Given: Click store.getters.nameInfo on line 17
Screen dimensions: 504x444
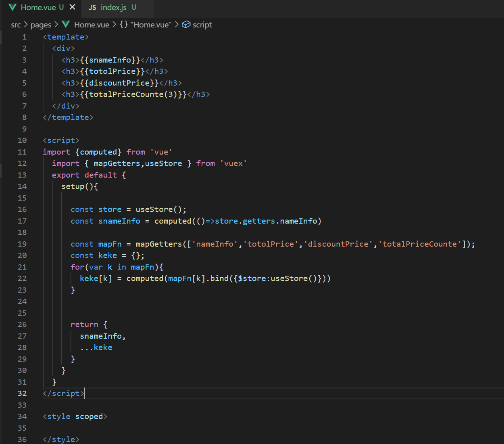Looking at the screenshot, I should (x=266, y=221).
